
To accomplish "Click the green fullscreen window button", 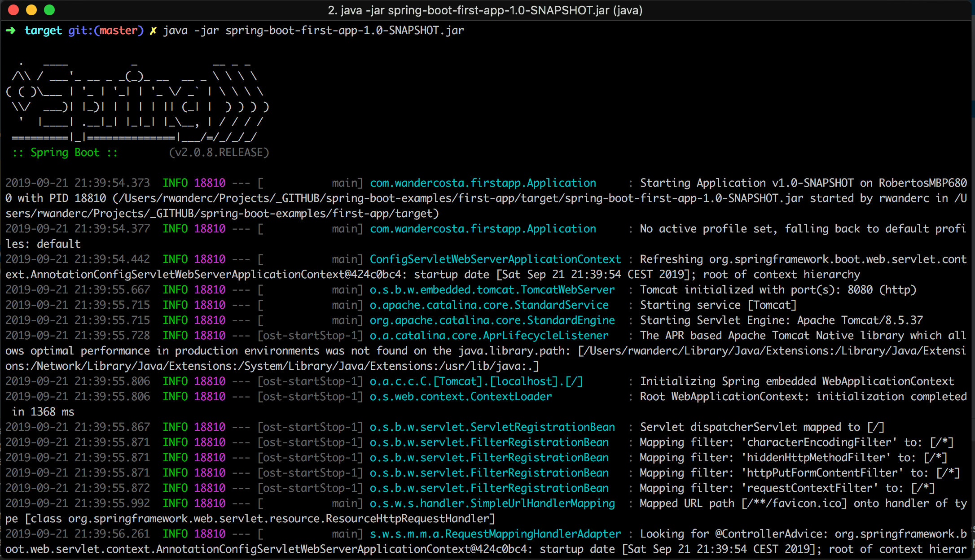I will (49, 10).
